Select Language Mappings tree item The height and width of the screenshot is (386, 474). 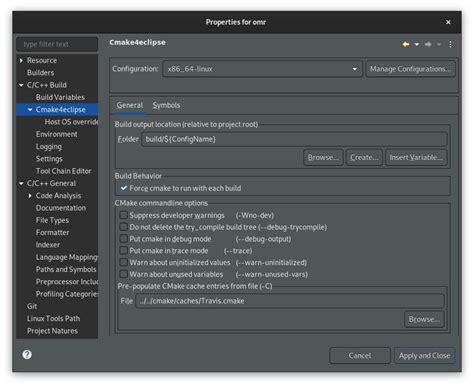click(x=67, y=257)
